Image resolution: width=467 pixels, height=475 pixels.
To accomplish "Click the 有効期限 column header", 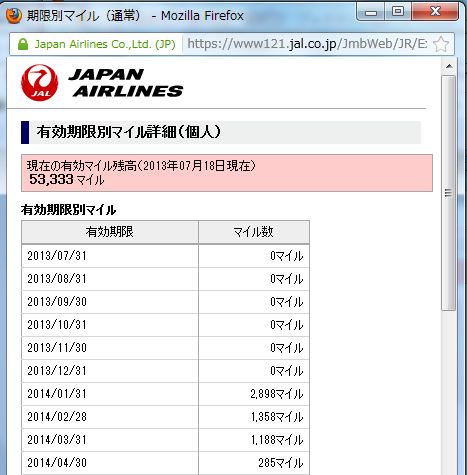I will coord(110,232).
